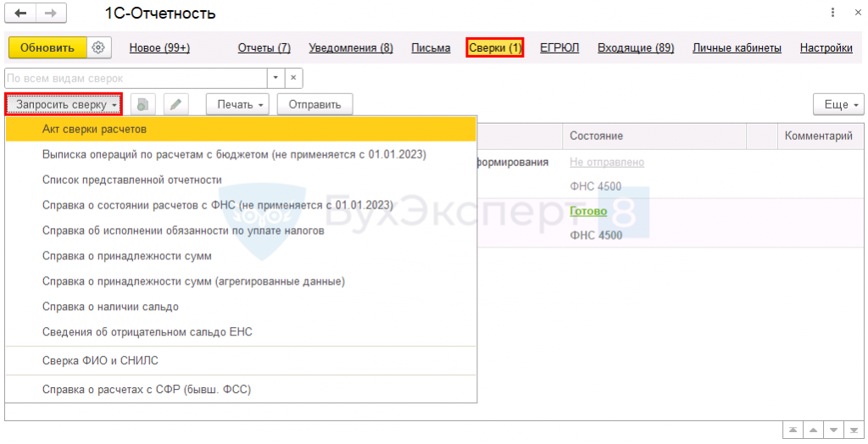Select Справка о состоянии расчетов с ФНС
Image resolution: width=868 pixels, height=444 pixels.
point(241,205)
